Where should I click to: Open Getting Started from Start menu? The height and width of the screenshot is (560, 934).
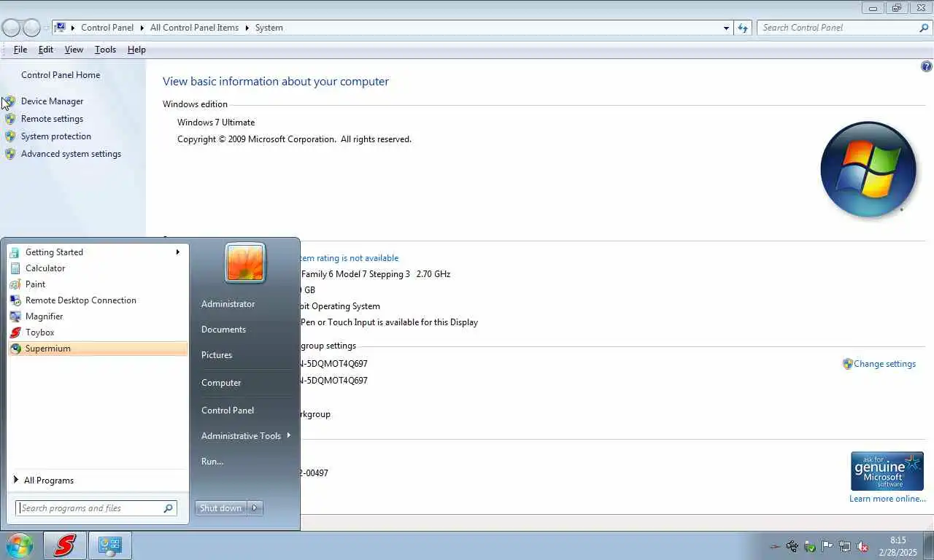[97, 252]
